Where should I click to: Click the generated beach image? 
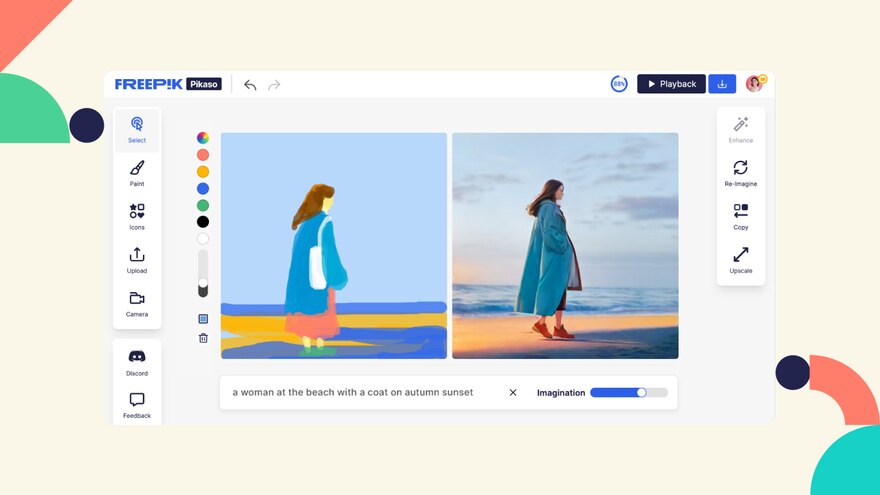pos(565,246)
